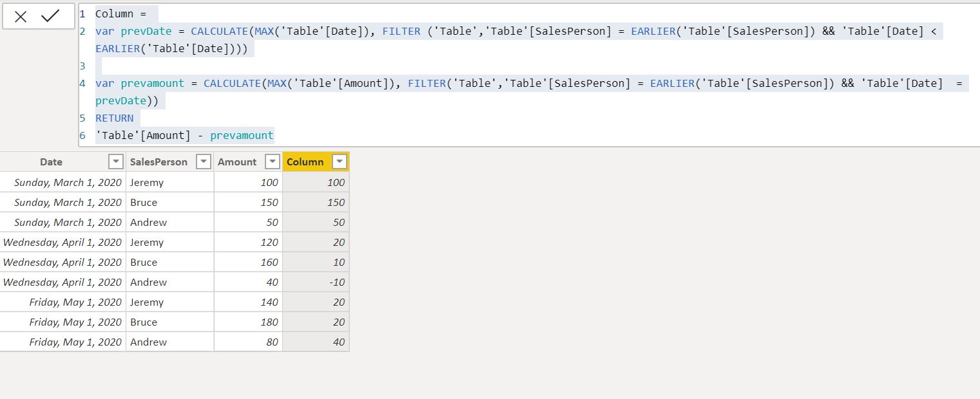The image size is (980, 399).
Task: Click Amount cell with value 80
Action: [x=248, y=342]
